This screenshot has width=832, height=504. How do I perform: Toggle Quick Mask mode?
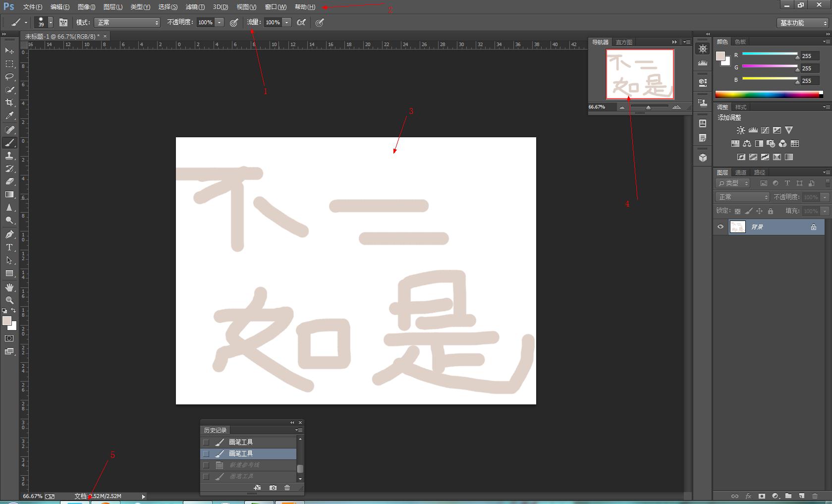point(9,338)
